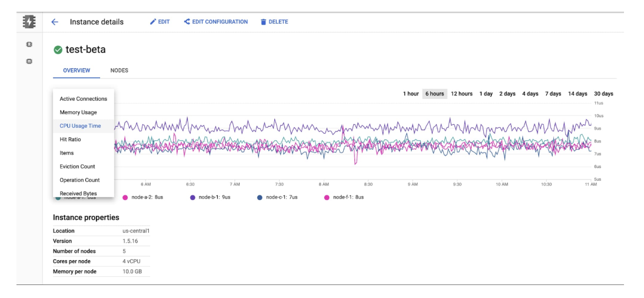Click the trash can Delete icon
This screenshot has height=298, width=644.
264,22
